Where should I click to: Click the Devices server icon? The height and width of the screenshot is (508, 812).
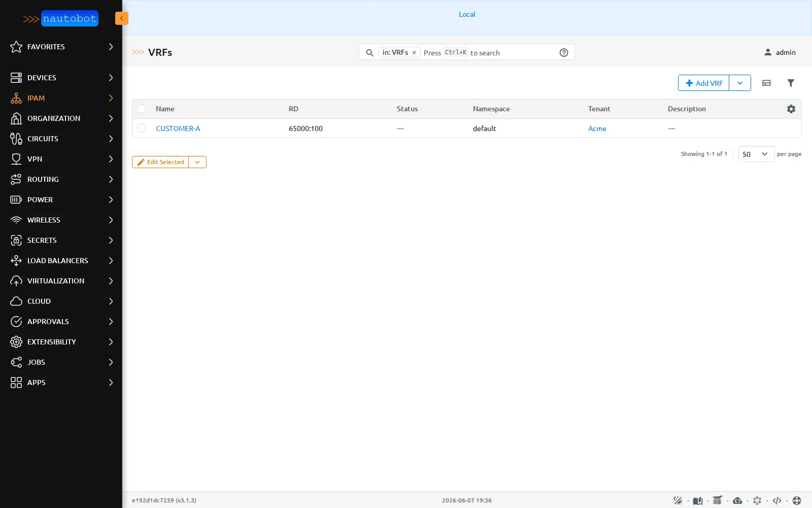pos(16,78)
